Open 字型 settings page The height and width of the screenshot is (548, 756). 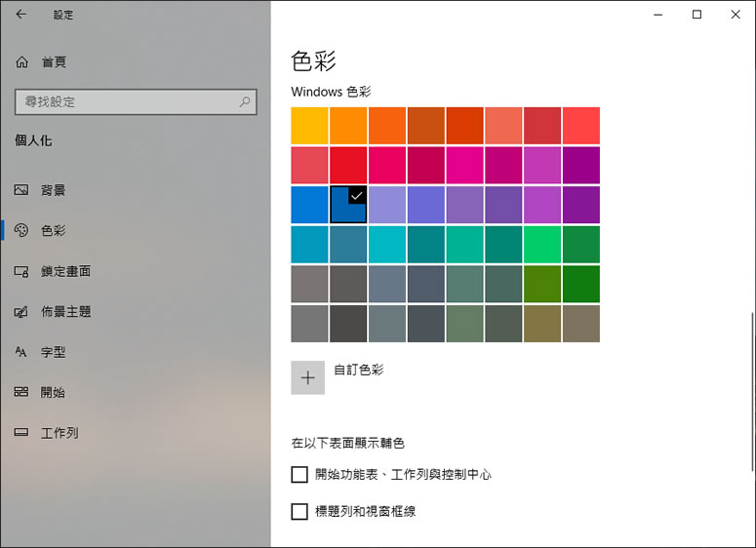(x=135, y=352)
